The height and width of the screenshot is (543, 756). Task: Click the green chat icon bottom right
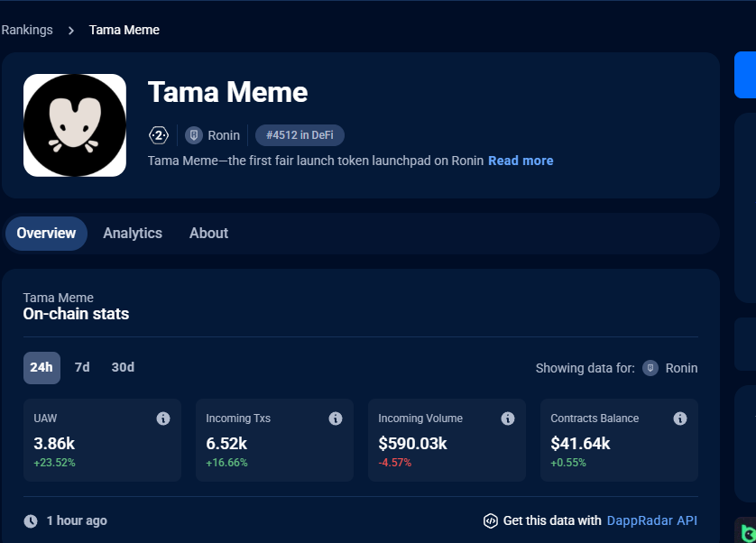click(x=748, y=533)
